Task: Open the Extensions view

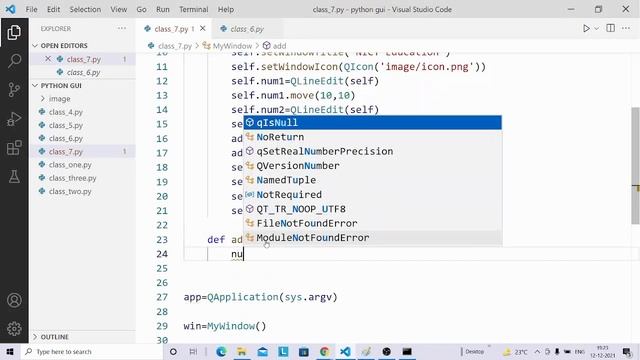Action: (x=14, y=148)
